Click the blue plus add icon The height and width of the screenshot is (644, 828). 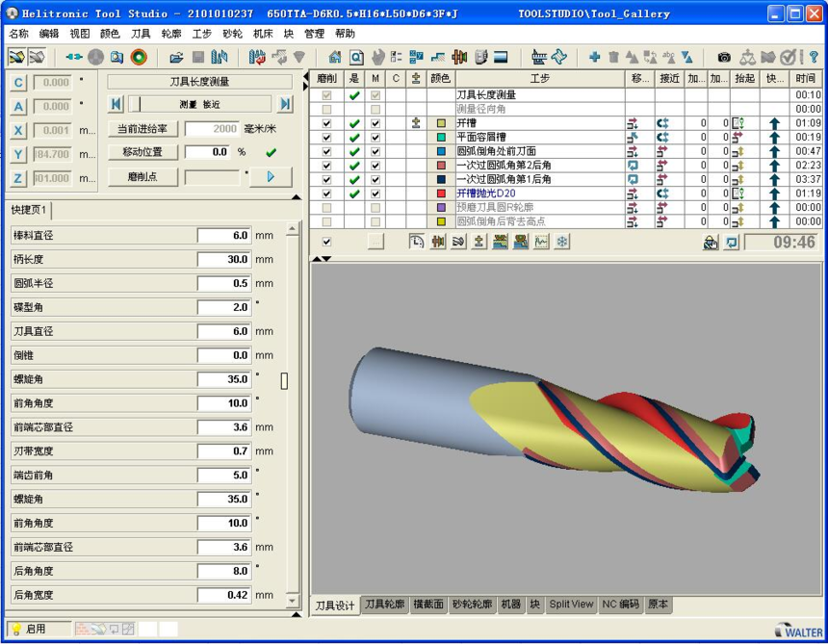click(x=595, y=57)
